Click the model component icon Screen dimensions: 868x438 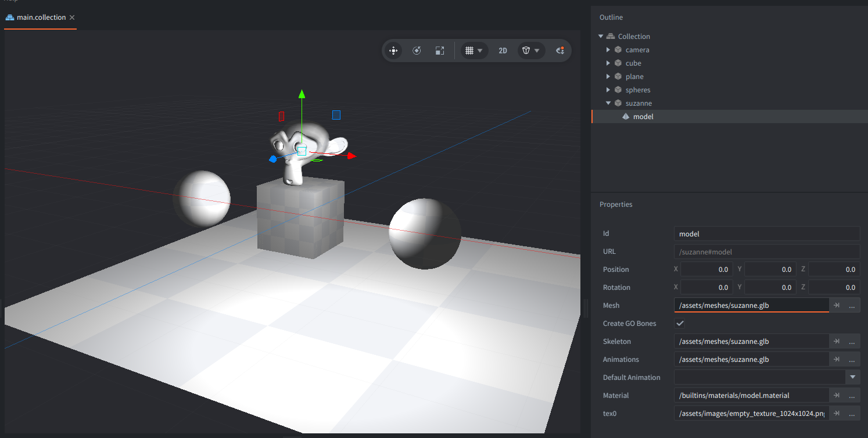tap(626, 116)
